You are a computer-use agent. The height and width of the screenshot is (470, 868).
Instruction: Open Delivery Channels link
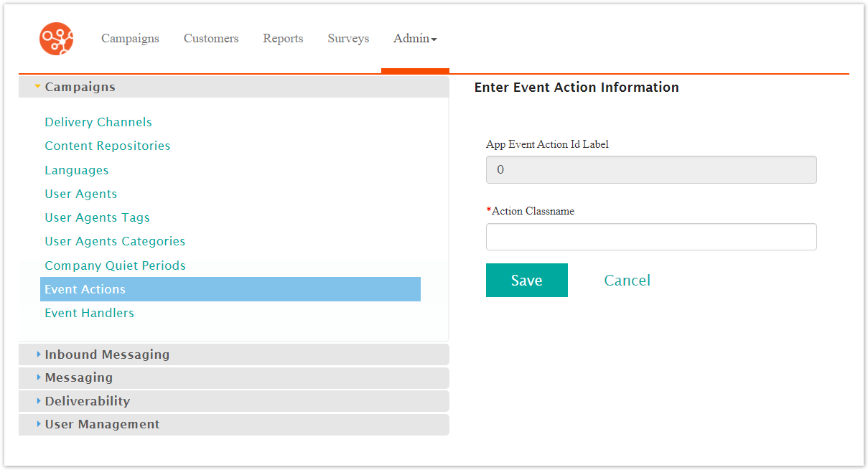(x=98, y=122)
